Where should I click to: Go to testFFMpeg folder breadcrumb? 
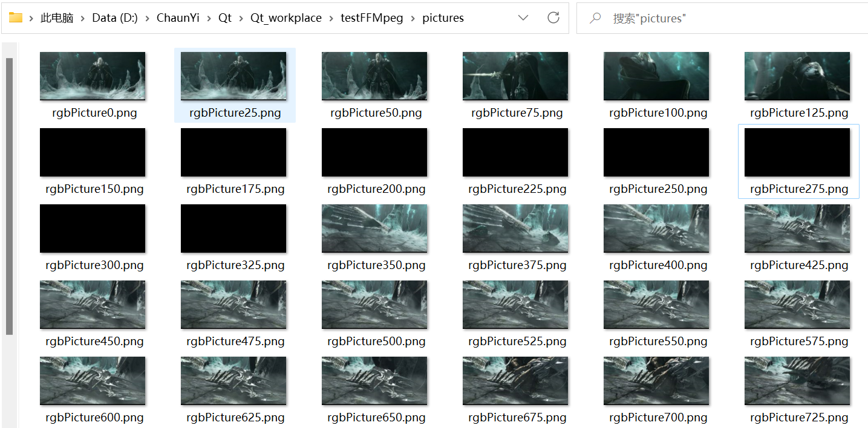[x=372, y=18]
